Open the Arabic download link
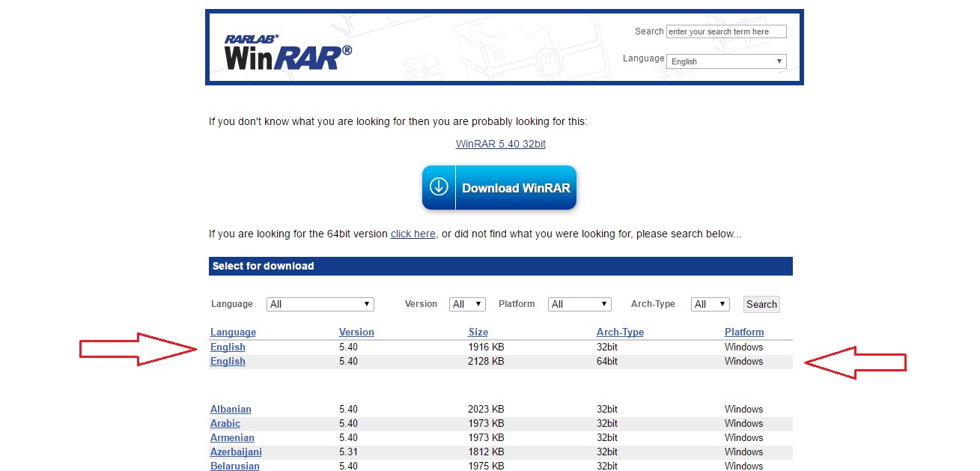 225,423
